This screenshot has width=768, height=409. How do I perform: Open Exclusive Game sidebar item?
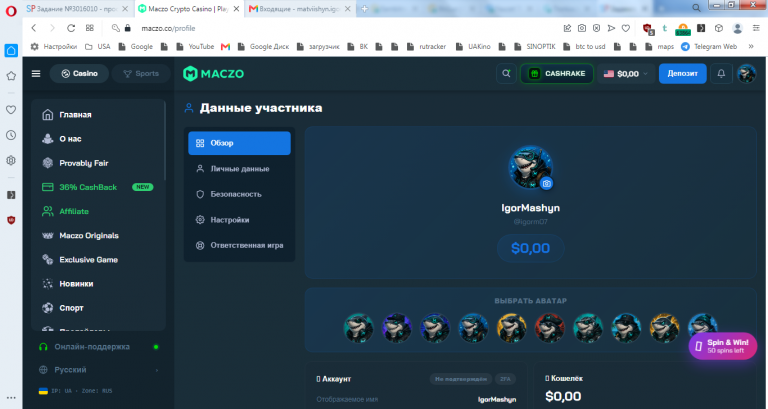click(98, 260)
